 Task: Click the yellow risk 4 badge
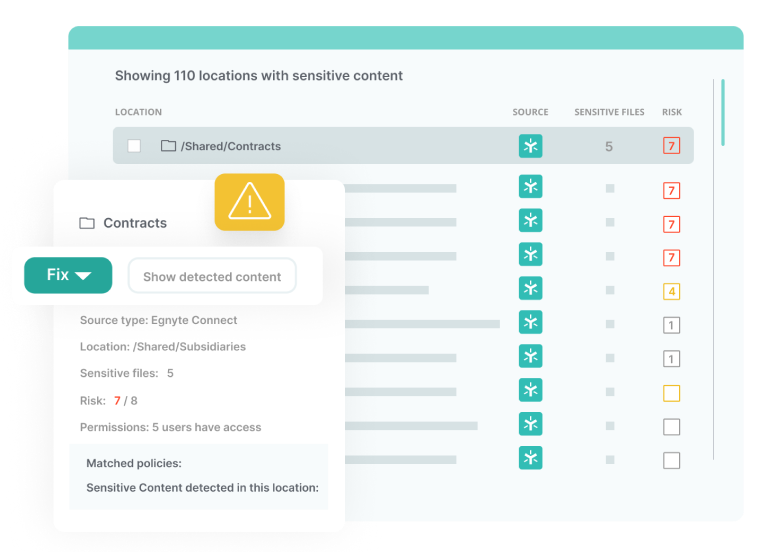tap(671, 292)
